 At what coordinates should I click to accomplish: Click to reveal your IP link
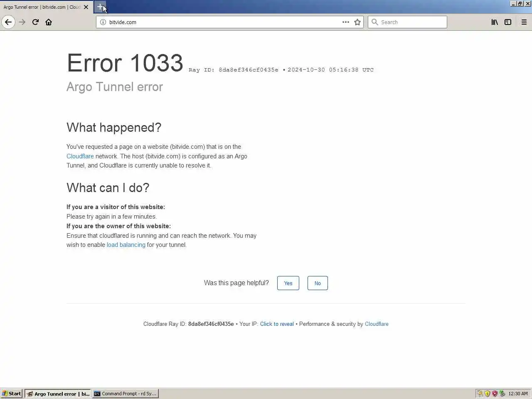[277, 324]
